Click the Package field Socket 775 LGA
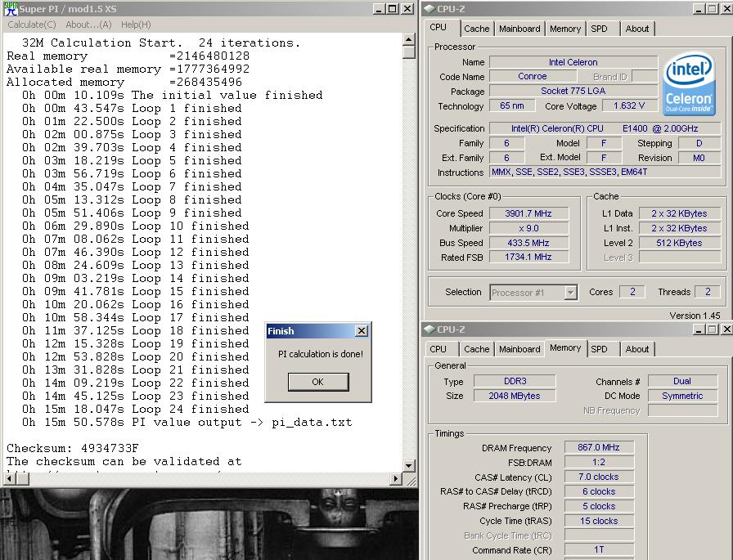Viewport: 733px width, 560px height. click(573, 91)
